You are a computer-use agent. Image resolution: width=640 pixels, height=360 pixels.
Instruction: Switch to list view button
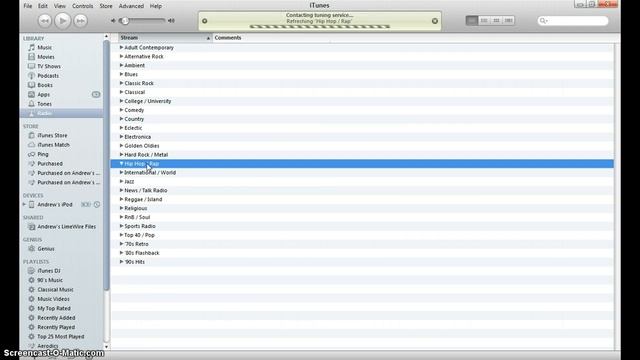pos(471,20)
